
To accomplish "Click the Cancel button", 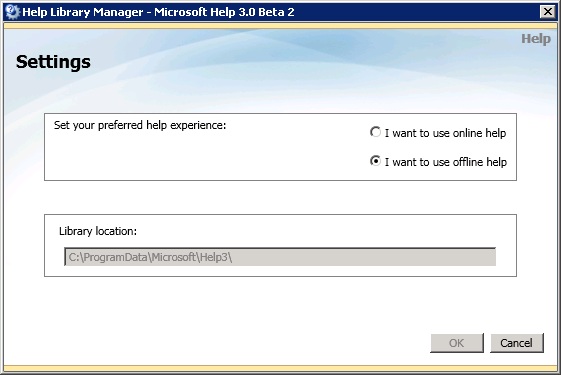I will 517,343.
